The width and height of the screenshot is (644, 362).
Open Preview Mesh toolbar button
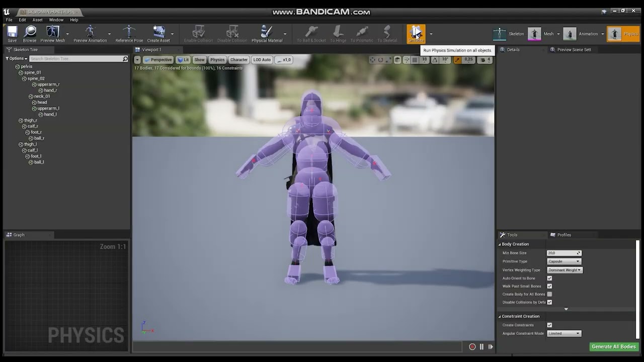point(53,34)
